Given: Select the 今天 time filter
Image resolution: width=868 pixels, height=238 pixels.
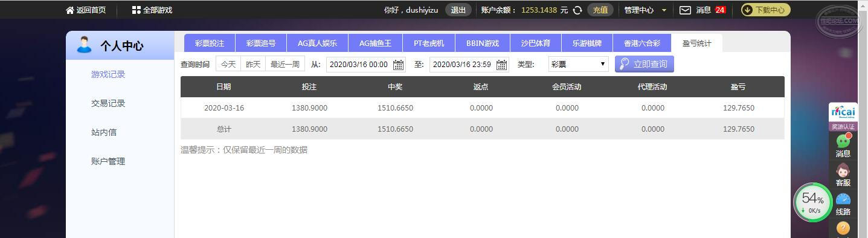Looking at the screenshot, I should tap(228, 64).
